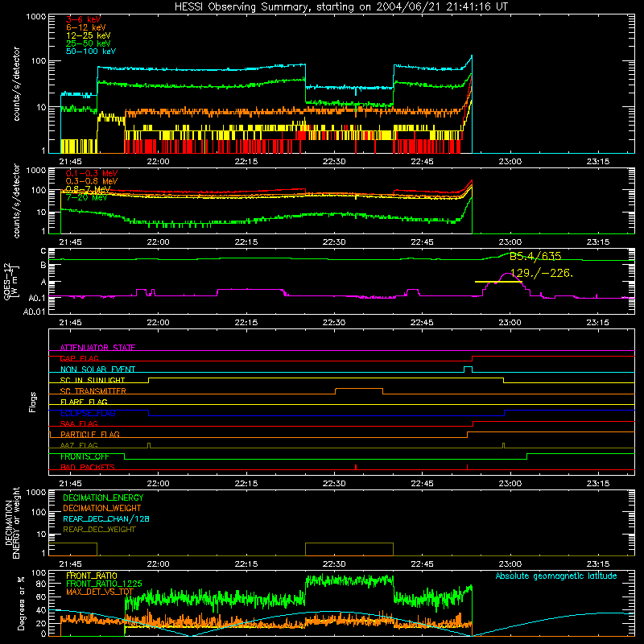Select the PARTICLE_FLAG label

pos(90,434)
